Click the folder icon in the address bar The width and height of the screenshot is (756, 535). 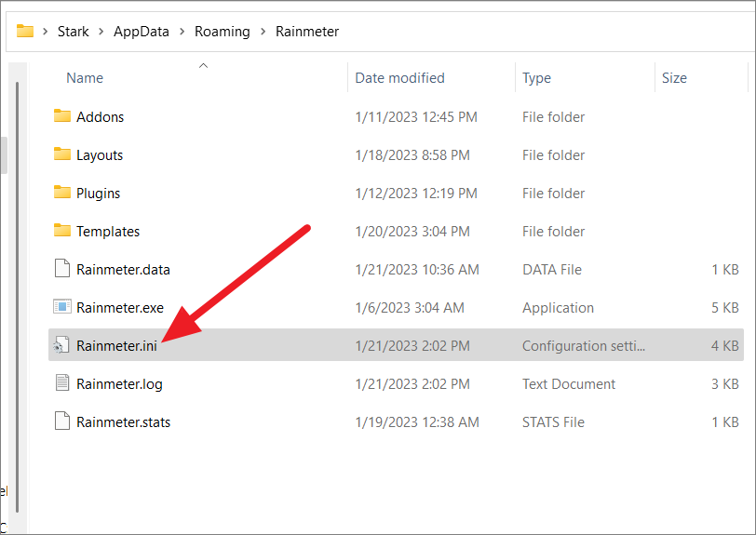25,32
